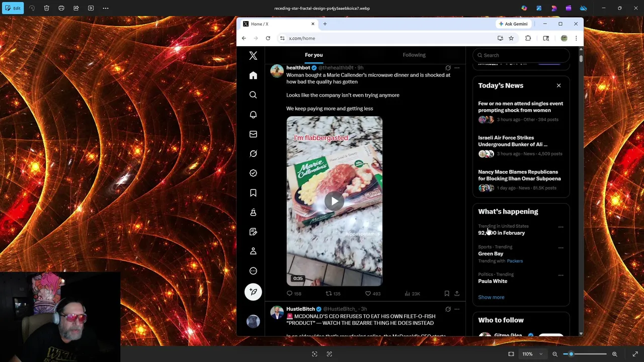Enter fullscreen view in Photos
The height and width of the screenshot is (362, 644).
[635, 354]
